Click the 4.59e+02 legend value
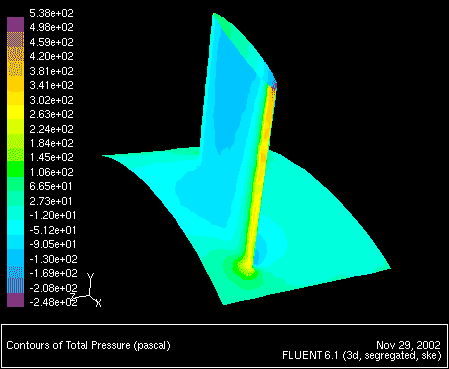 51,42
